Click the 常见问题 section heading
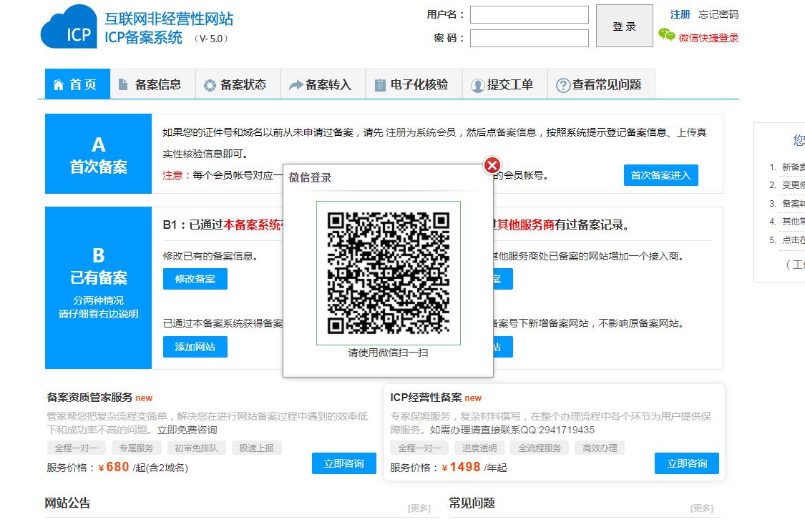The image size is (805, 532). [472, 503]
